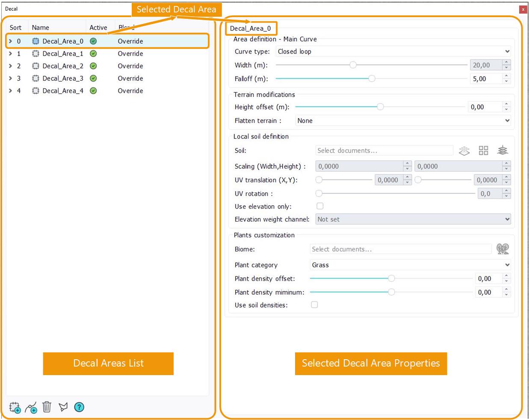Delete decal with the trash icon

47,407
